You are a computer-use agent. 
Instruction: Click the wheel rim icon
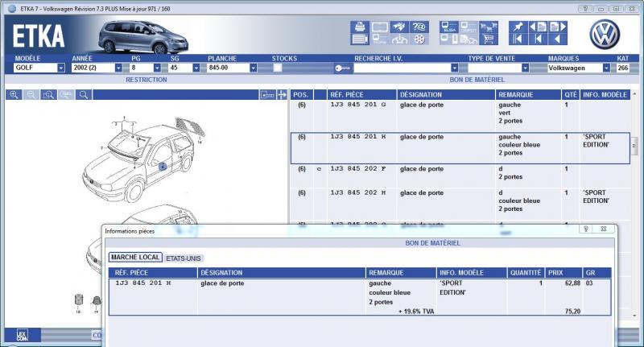[x=419, y=39]
